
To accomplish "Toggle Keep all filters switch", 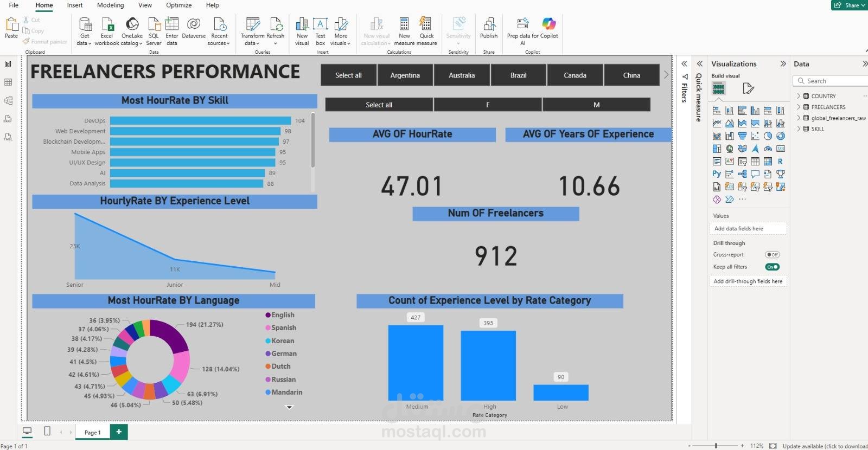I will pyautogui.click(x=772, y=267).
